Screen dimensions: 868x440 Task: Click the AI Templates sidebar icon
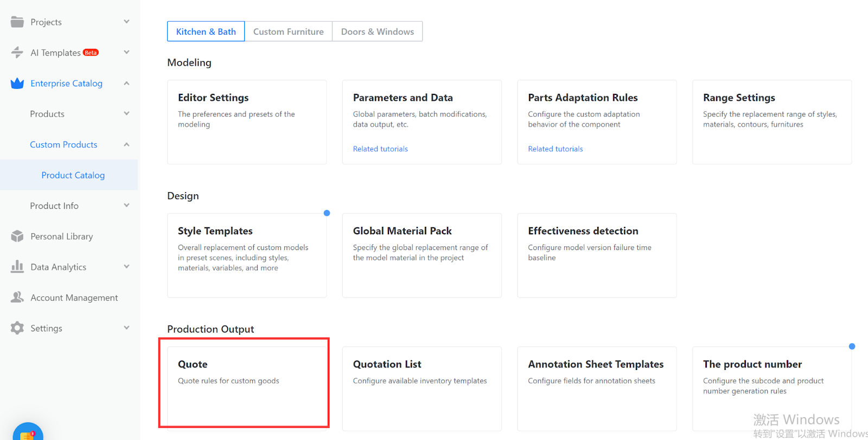pos(17,53)
